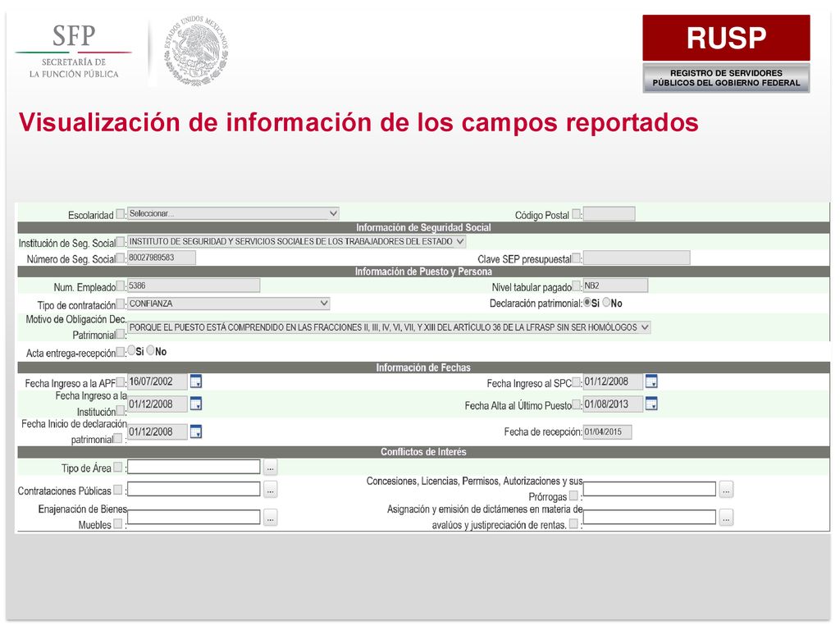This screenshot has width=840, height=630.
Task: Click the Fecha Ingreso al SPC date field
Action: 612,381
